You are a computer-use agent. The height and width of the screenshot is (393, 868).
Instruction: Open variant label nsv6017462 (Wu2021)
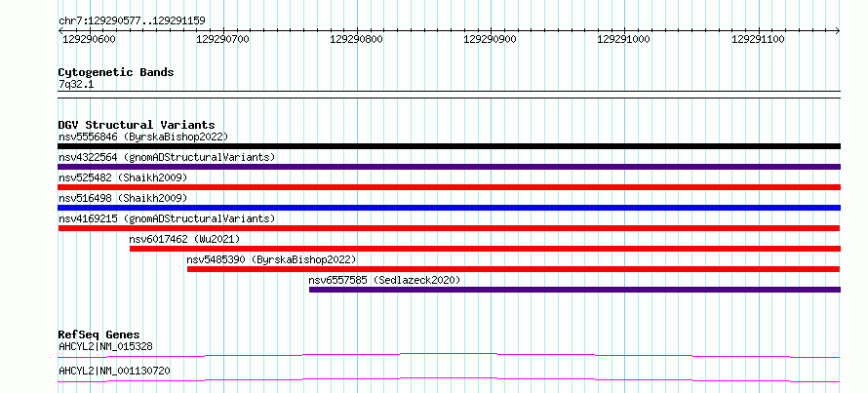pyautogui.click(x=185, y=239)
